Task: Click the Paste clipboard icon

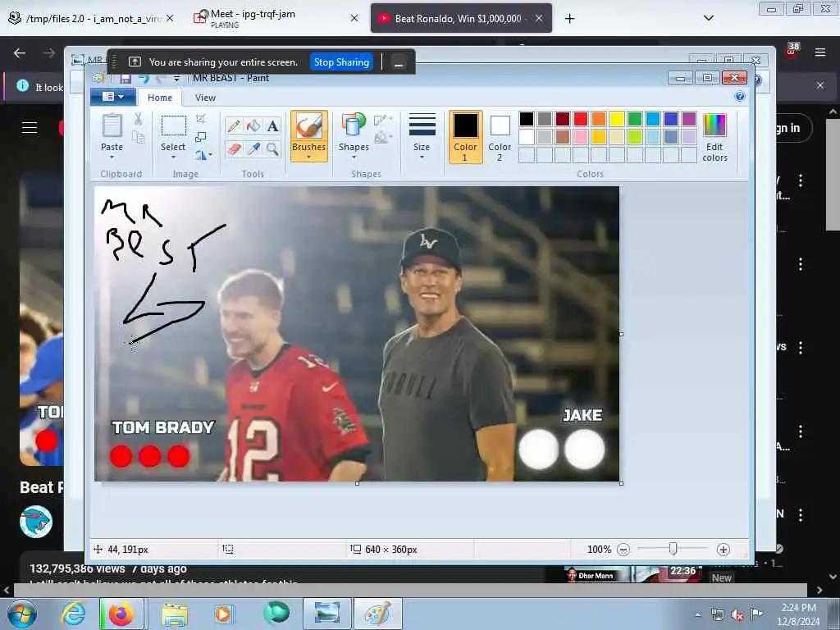Action: coord(112,126)
